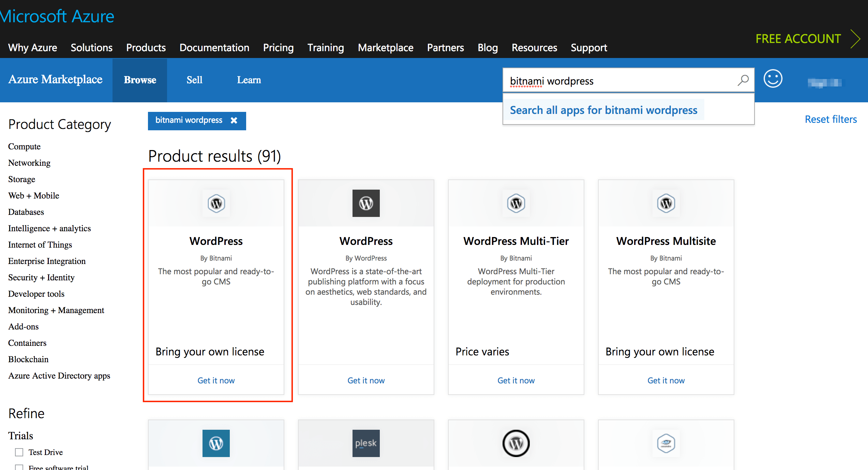Filter by Web + Mobile category
This screenshot has height=470, width=868.
(x=34, y=196)
